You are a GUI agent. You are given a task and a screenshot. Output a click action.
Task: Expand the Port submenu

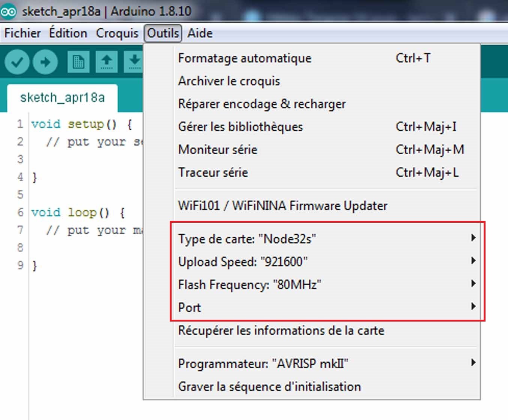click(x=327, y=307)
